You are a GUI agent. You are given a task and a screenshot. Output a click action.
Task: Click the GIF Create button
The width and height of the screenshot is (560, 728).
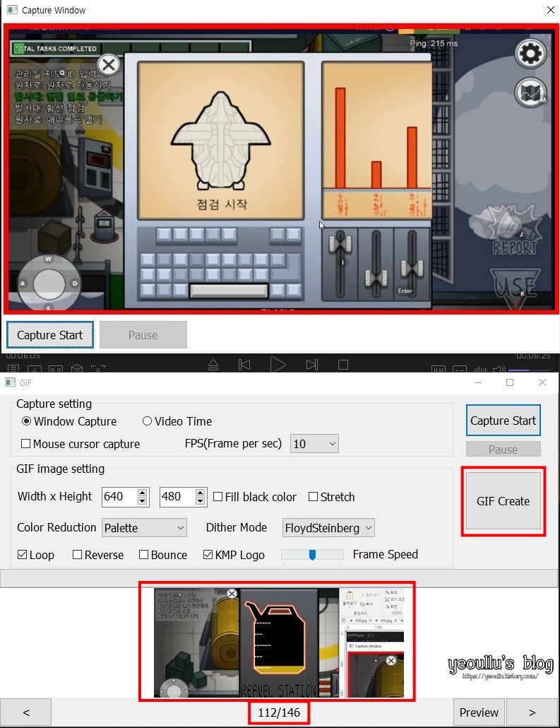(503, 501)
